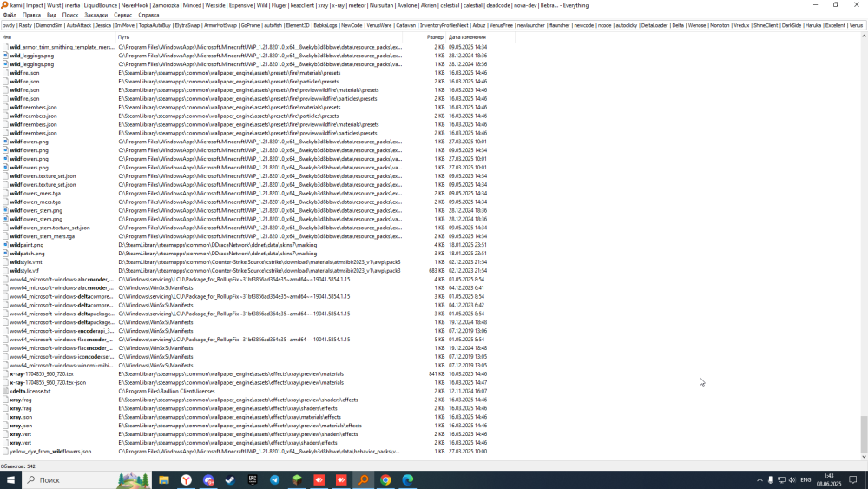
Task: Open File Explorer from the taskbar
Action: pos(164,479)
